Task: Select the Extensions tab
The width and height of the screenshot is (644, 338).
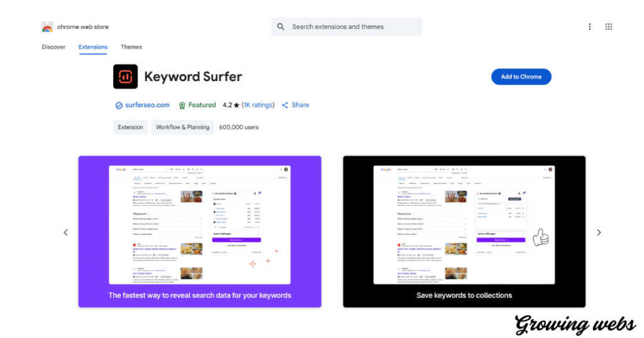Action: click(x=93, y=46)
